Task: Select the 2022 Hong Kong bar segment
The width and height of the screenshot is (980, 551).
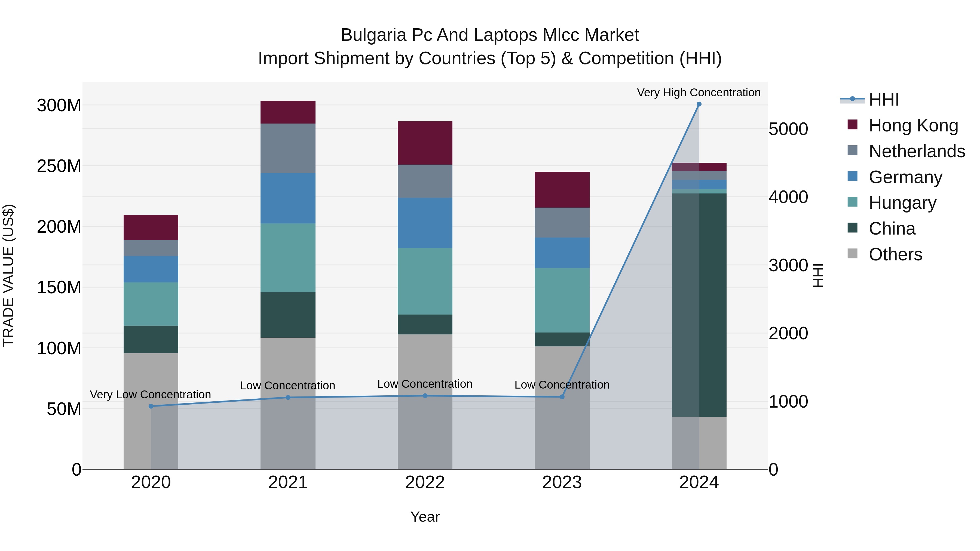Action: (x=425, y=143)
